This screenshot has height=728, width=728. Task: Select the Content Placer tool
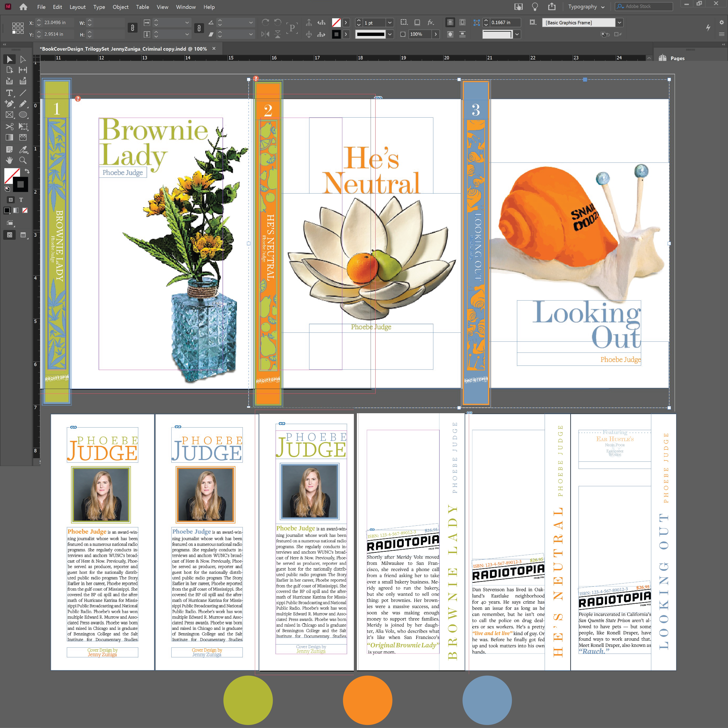coord(23,81)
